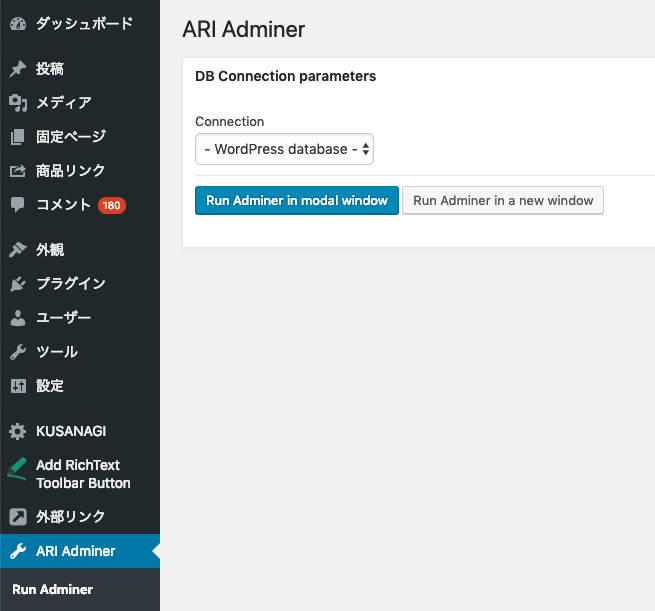The image size is (655, 611).
Task: Click the DB Connection parameters heading
Action: (x=286, y=76)
